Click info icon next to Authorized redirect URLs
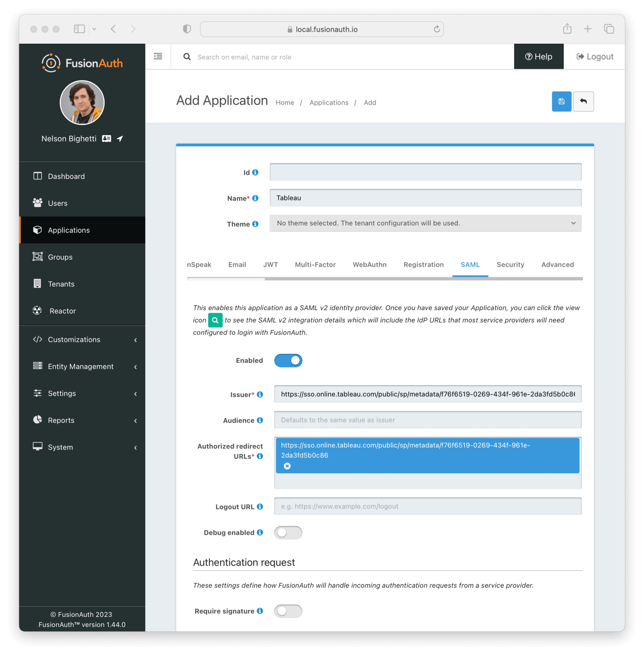644x655 pixels. pyautogui.click(x=260, y=456)
